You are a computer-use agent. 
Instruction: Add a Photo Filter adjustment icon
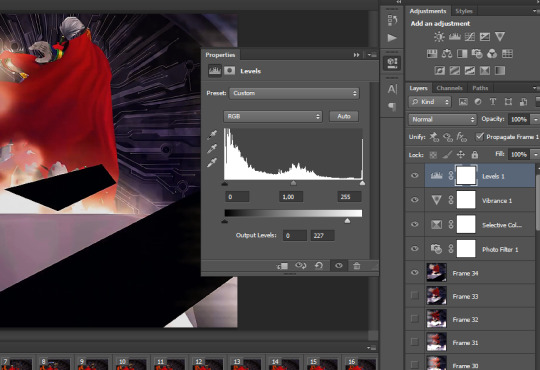tap(477, 53)
